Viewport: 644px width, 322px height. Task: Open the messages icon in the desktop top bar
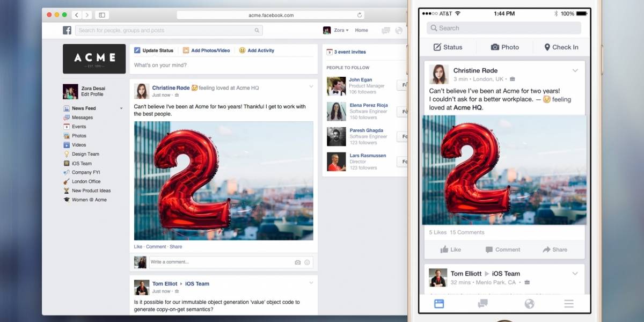[385, 31]
